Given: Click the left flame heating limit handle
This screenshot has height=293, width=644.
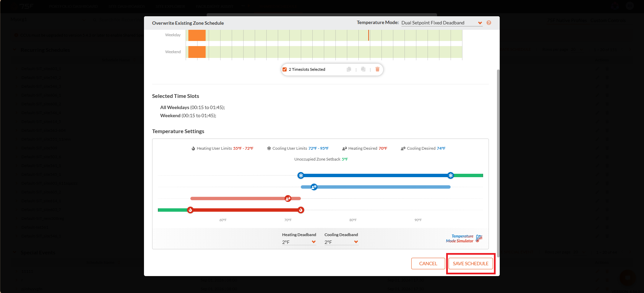Looking at the screenshot, I should click(x=190, y=210).
